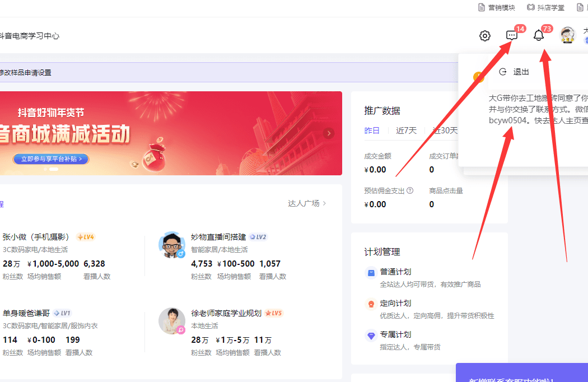Switch to 昨日 data tab

pos(372,131)
